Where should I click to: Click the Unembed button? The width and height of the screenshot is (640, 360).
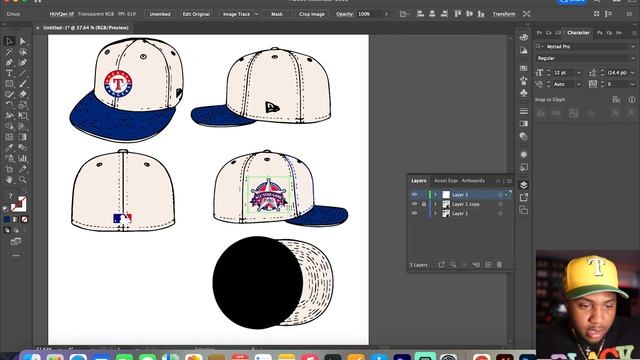tap(160, 14)
